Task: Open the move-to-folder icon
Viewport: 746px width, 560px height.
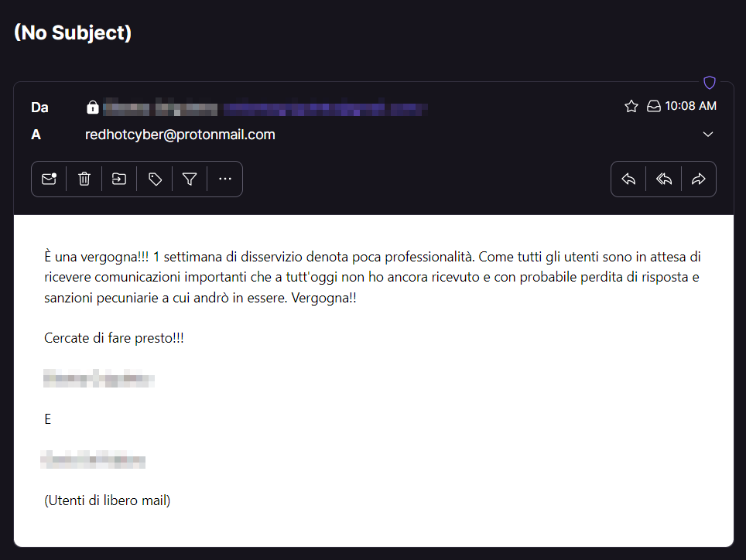Action: coord(119,179)
